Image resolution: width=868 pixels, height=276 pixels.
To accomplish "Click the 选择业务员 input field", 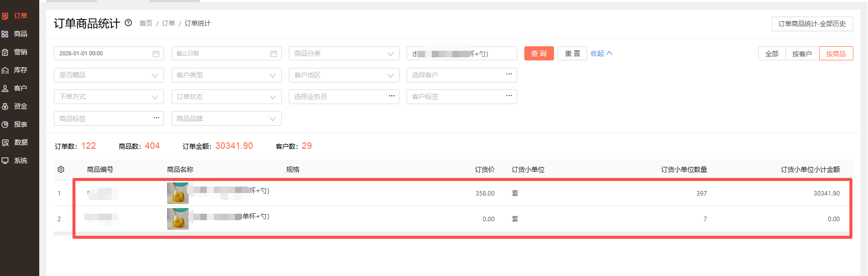I will pos(344,97).
